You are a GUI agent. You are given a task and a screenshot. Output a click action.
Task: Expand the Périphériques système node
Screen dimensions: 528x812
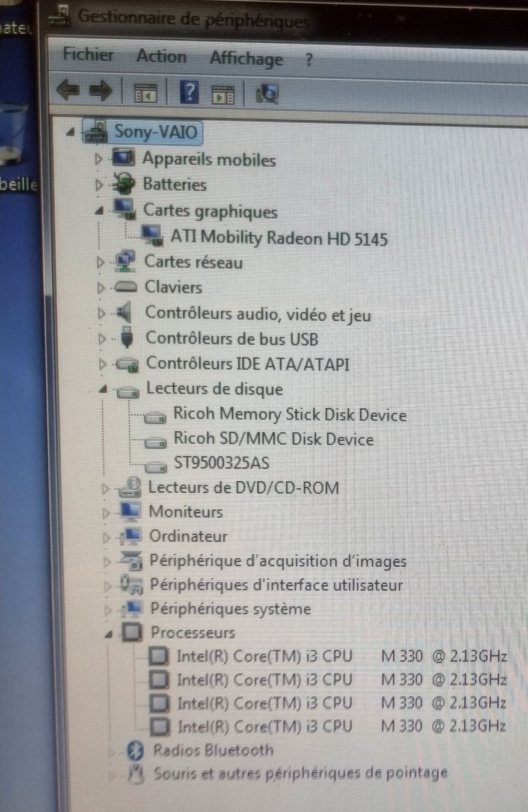[108, 611]
